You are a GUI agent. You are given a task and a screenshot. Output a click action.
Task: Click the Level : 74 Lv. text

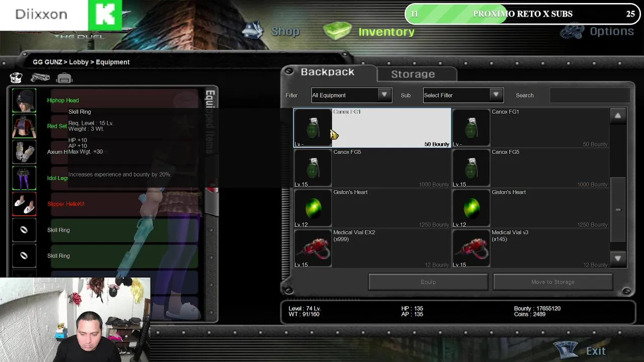(304, 308)
